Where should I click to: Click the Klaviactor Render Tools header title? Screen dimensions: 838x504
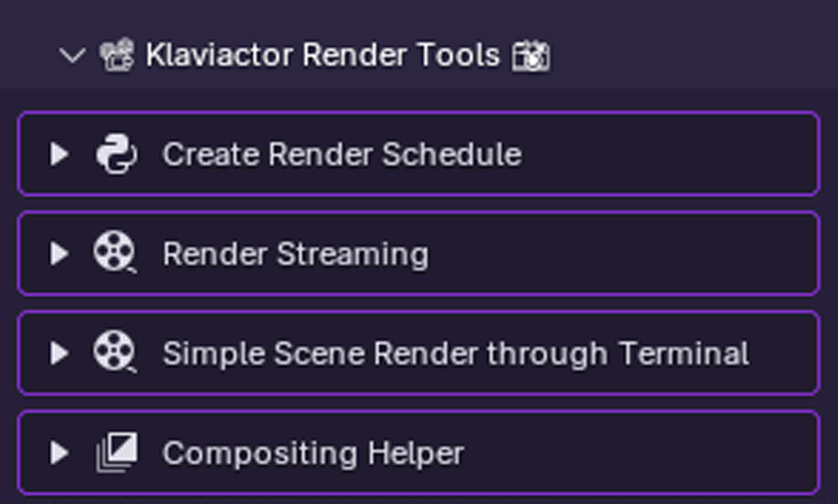(322, 55)
